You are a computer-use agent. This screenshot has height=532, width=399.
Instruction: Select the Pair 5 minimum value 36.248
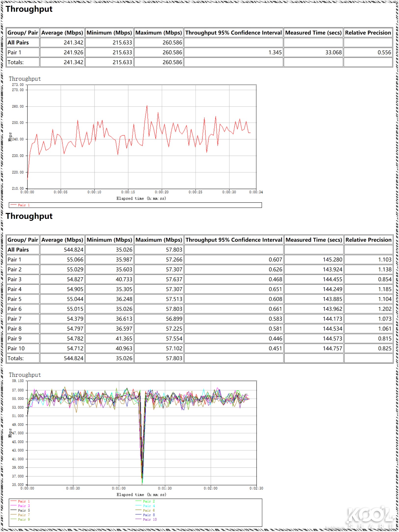[x=124, y=299]
